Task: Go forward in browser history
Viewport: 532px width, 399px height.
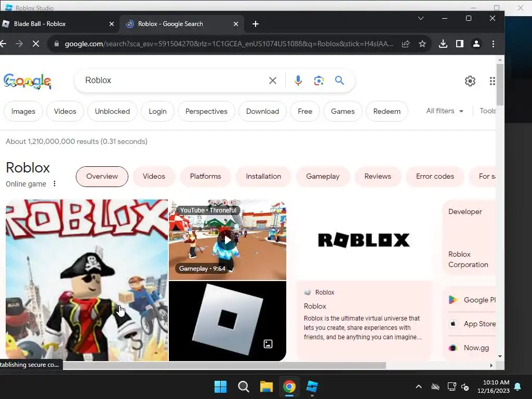Action: pyautogui.click(x=19, y=44)
